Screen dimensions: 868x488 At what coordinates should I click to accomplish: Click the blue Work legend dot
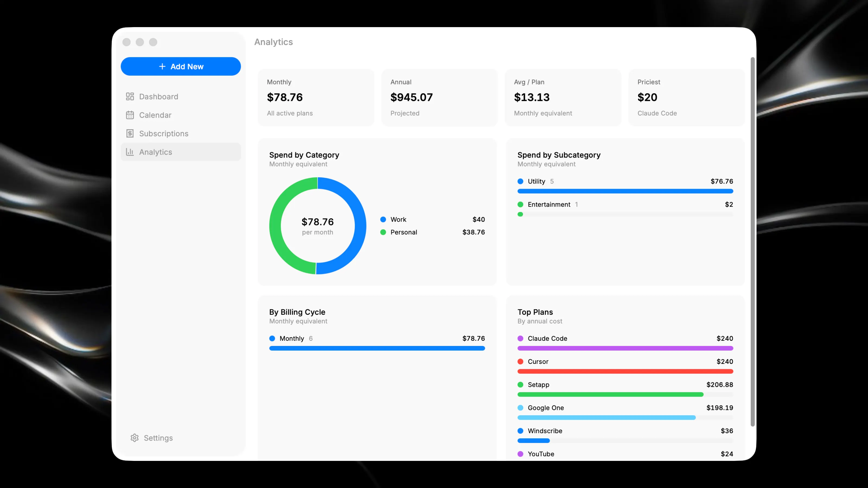point(383,220)
